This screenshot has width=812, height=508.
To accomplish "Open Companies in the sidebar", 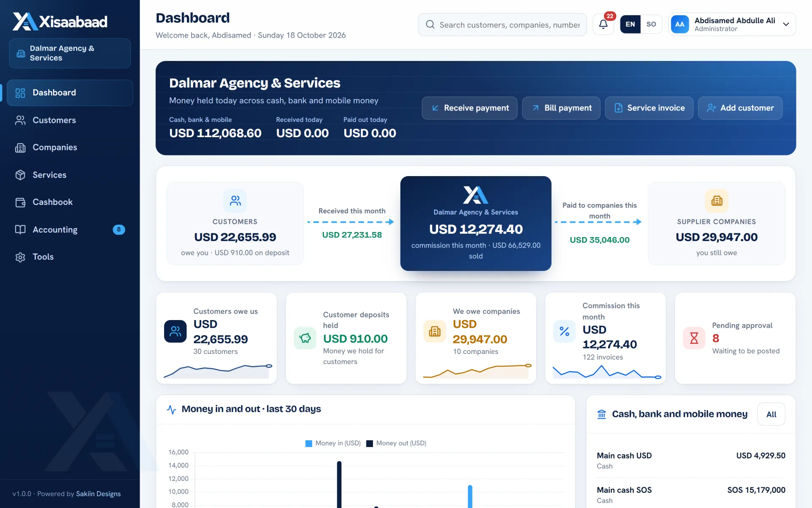I will pos(70,147).
